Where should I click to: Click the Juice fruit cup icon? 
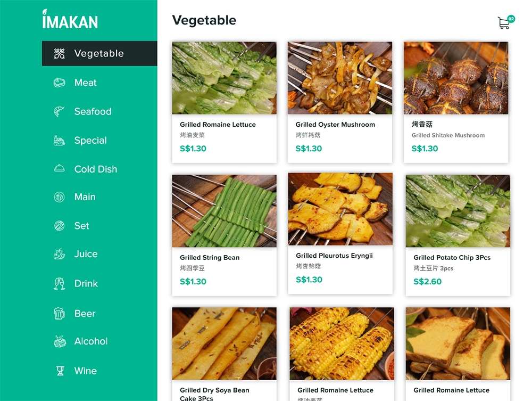60,254
